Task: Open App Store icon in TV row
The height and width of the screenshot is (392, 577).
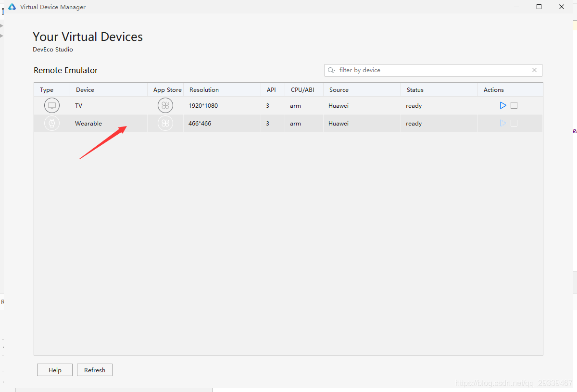Action: point(165,105)
